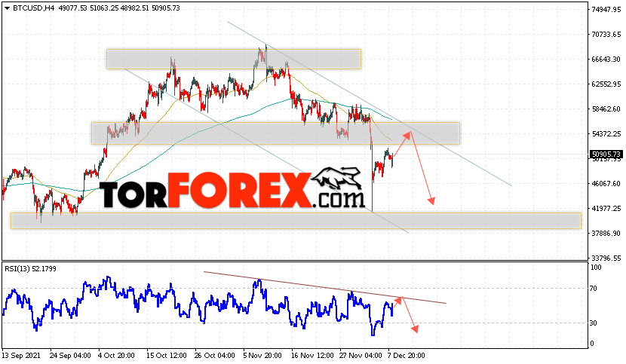The width and height of the screenshot is (626, 364).
Task: Click the 74947.95 price axis label
Action: coord(606,10)
